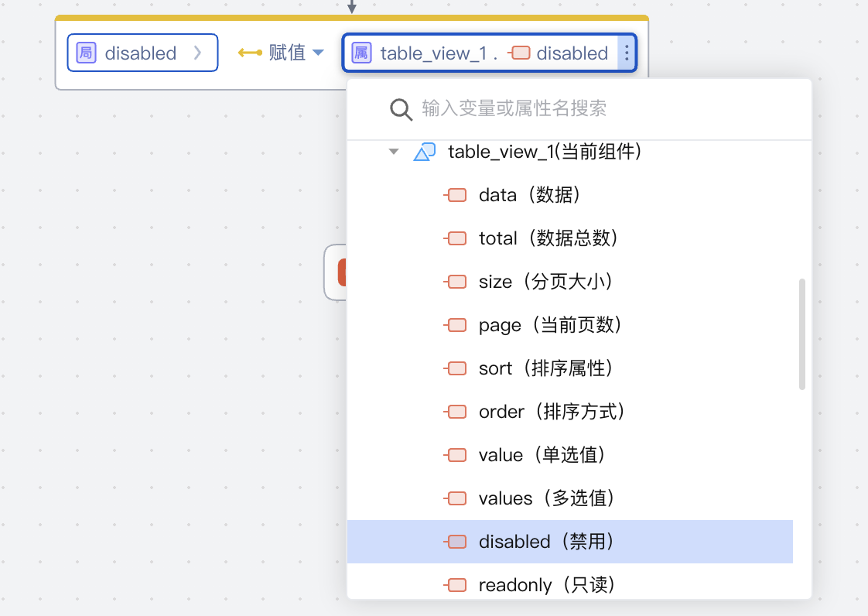The height and width of the screenshot is (616, 868).
Task: Select values（多选值）property
Action: [x=545, y=498]
